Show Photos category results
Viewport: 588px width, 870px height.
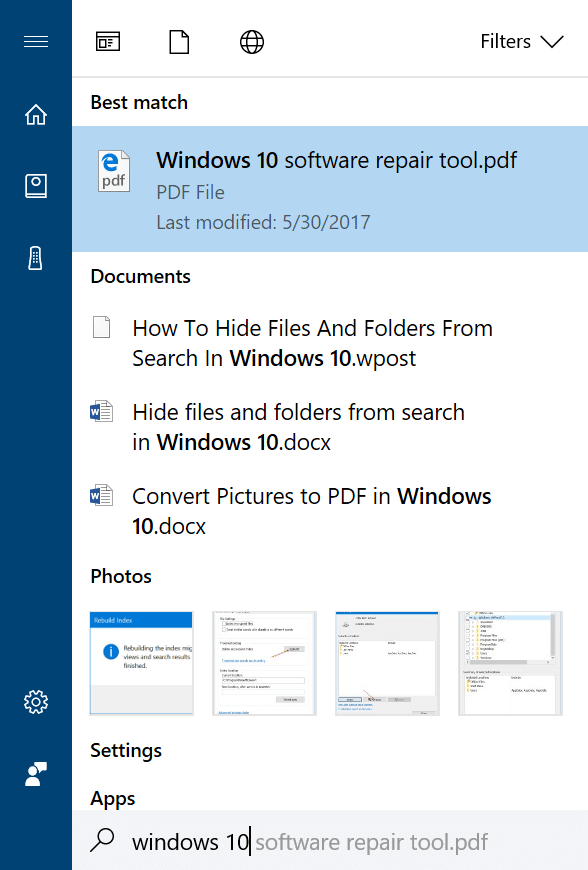pos(121,576)
